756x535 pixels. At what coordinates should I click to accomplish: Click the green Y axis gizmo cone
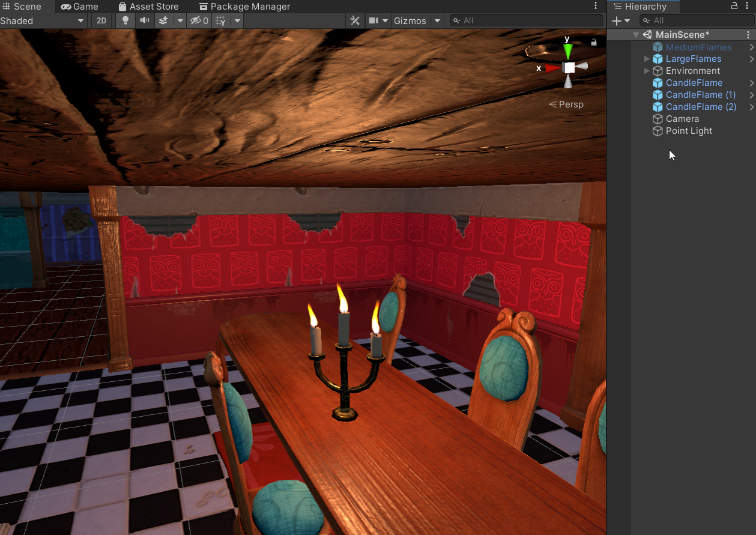click(567, 51)
